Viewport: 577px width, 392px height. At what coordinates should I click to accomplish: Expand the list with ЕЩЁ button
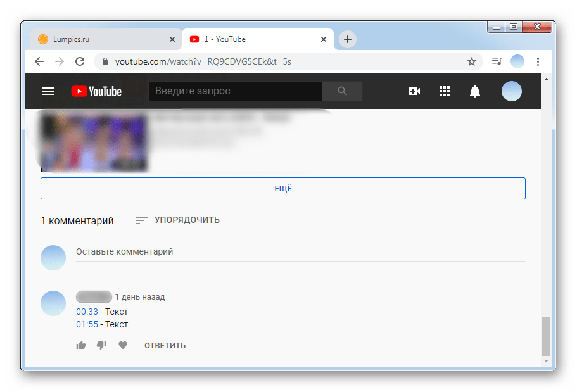coord(283,189)
